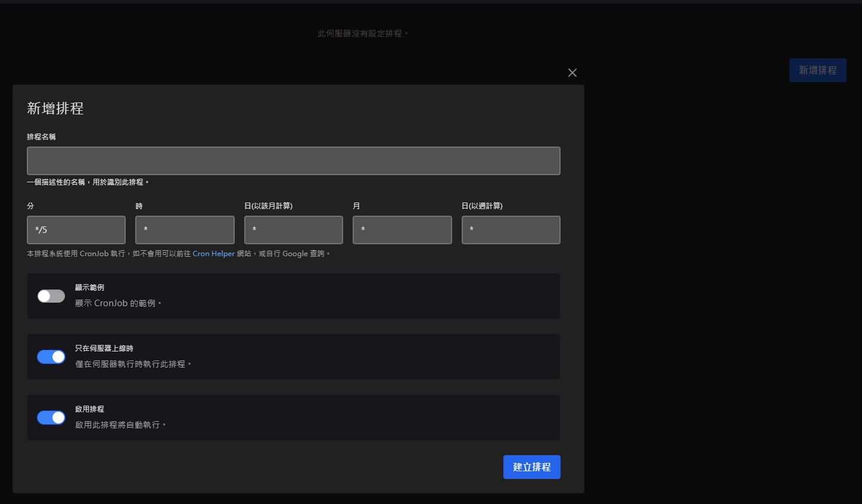This screenshot has width=862, height=504.
Task: Click the 顯示範例 label text
Action: [89, 288]
